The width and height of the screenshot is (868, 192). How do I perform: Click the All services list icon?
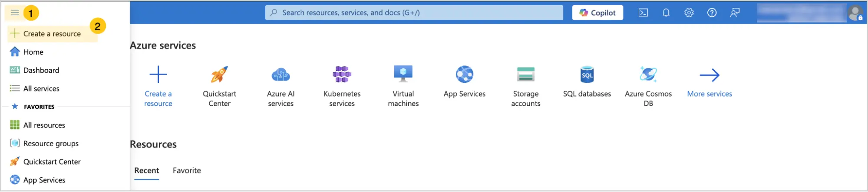15,88
